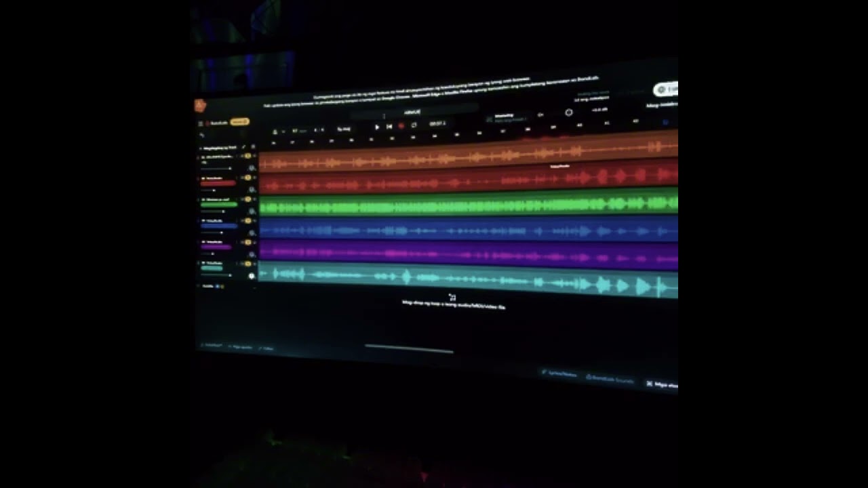Select the green audio waveform region
Image resolution: width=868 pixels, height=488 pixels.
(x=468, y=204)
